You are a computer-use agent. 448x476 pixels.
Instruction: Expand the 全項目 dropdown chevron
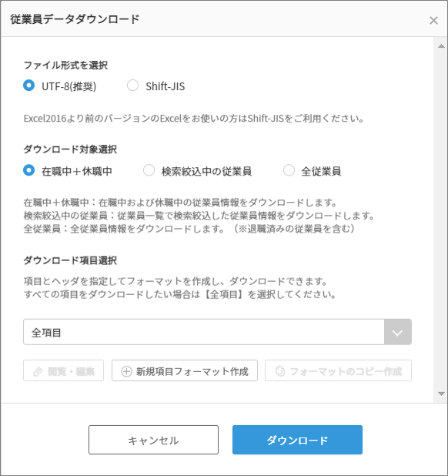click(397, 332)
